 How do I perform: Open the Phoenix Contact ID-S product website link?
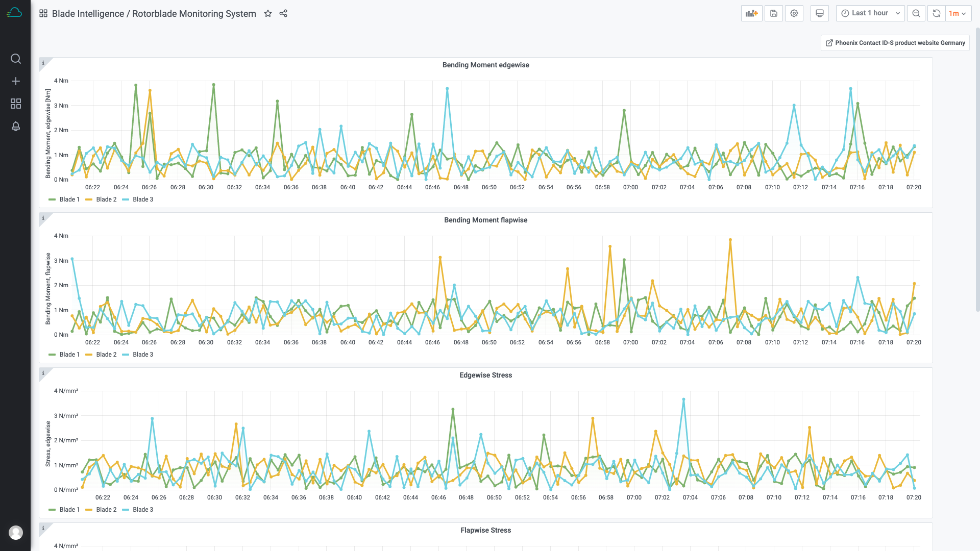click(x=895, y=43)
